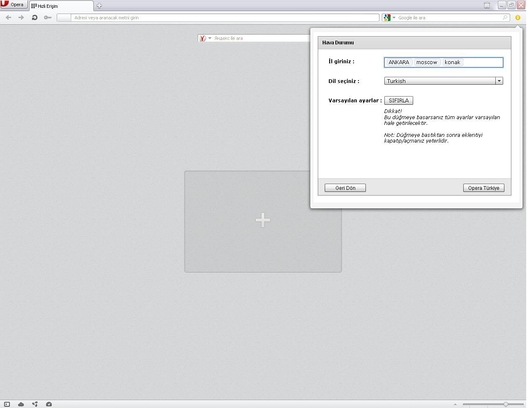527x408 pixels.
Task: Click the Google search field
Action: (x=449, y=17)
